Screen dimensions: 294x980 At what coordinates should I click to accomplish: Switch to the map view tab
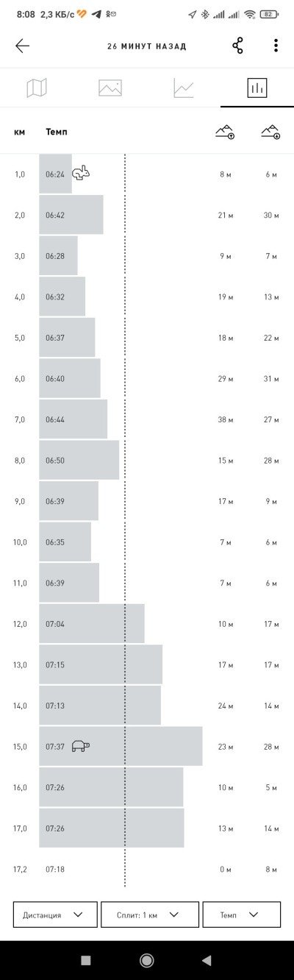coord(37,88)
